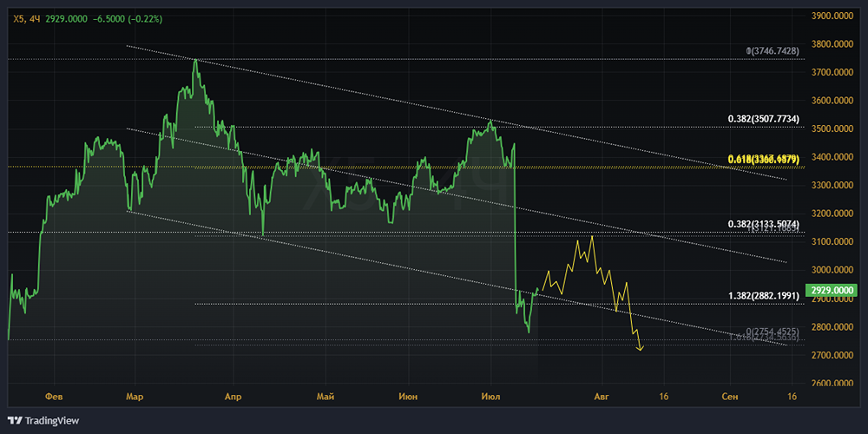Viewport: 868px width, 434px height.
Task: Select the Мар month on time axis
Action: pyautogui.click(x=135, y=396)
